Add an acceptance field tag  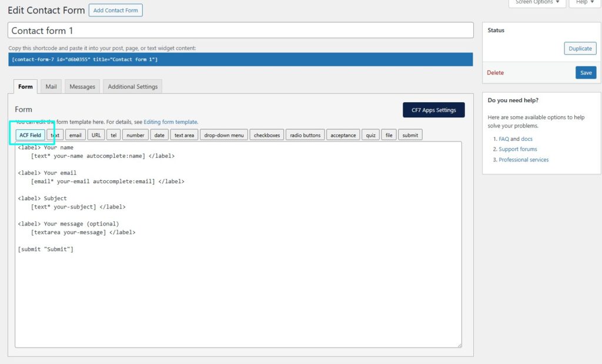coord(343,135)
